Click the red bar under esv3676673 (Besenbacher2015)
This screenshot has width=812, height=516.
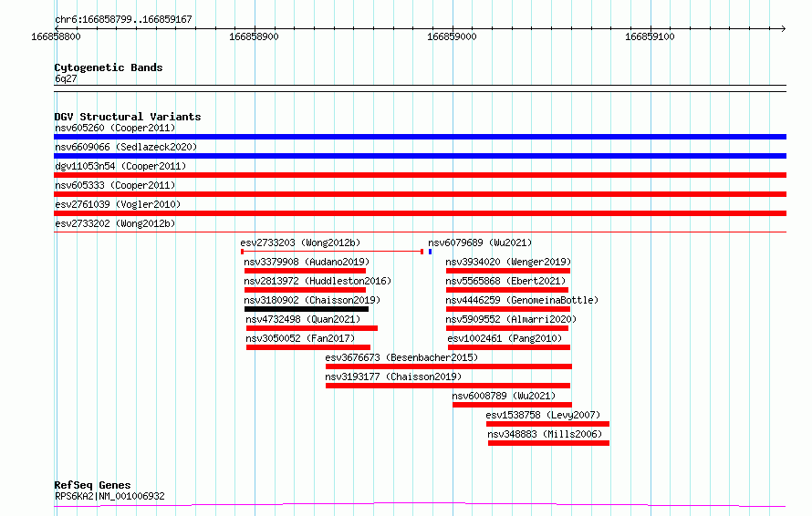coord(449,366)
